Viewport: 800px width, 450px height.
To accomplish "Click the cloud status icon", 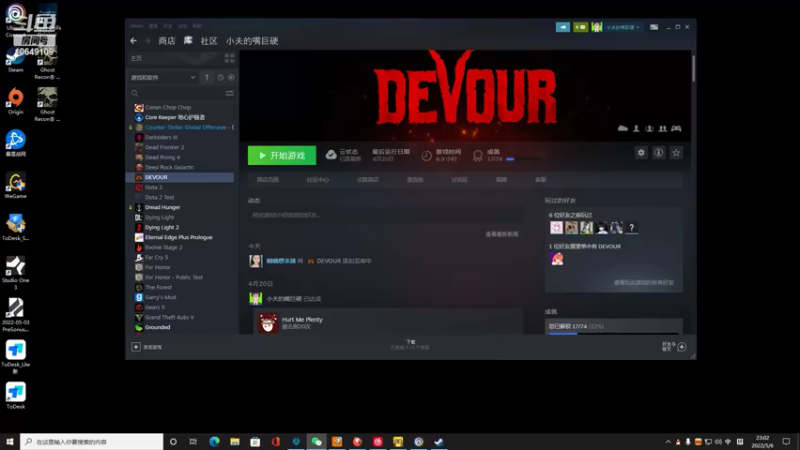I will coord(331,155).
